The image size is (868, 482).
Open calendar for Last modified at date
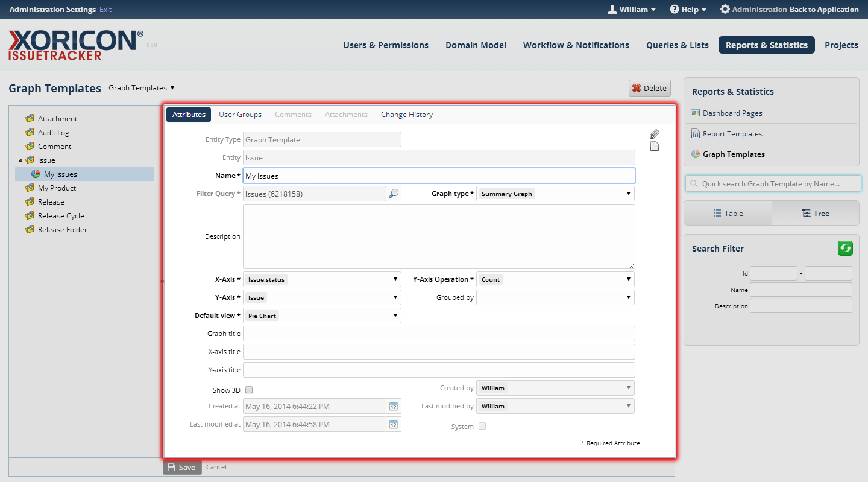point(394,424)
